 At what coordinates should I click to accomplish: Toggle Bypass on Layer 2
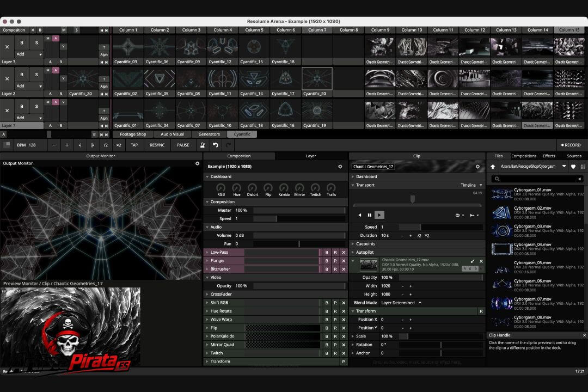(22, 75)
